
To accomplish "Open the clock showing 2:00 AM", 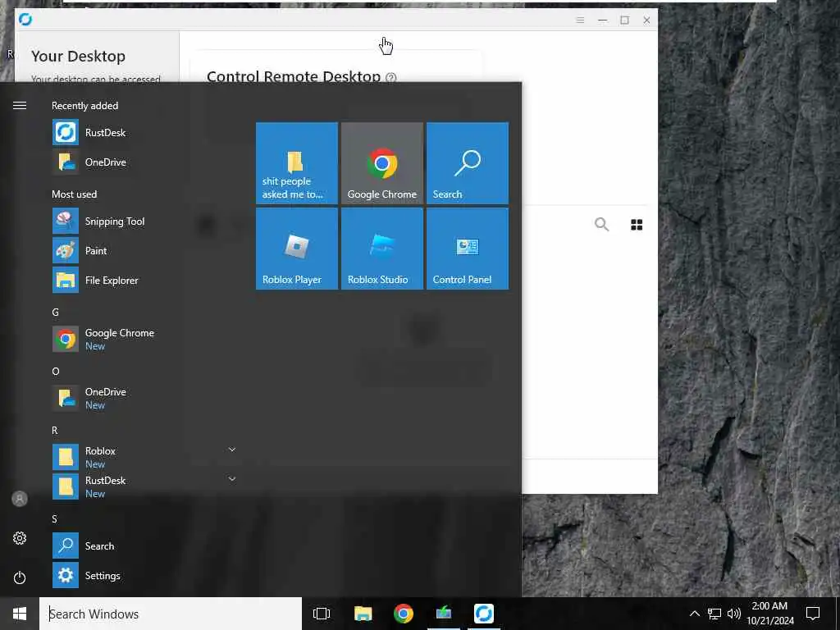I will click(x=769, y=614).
